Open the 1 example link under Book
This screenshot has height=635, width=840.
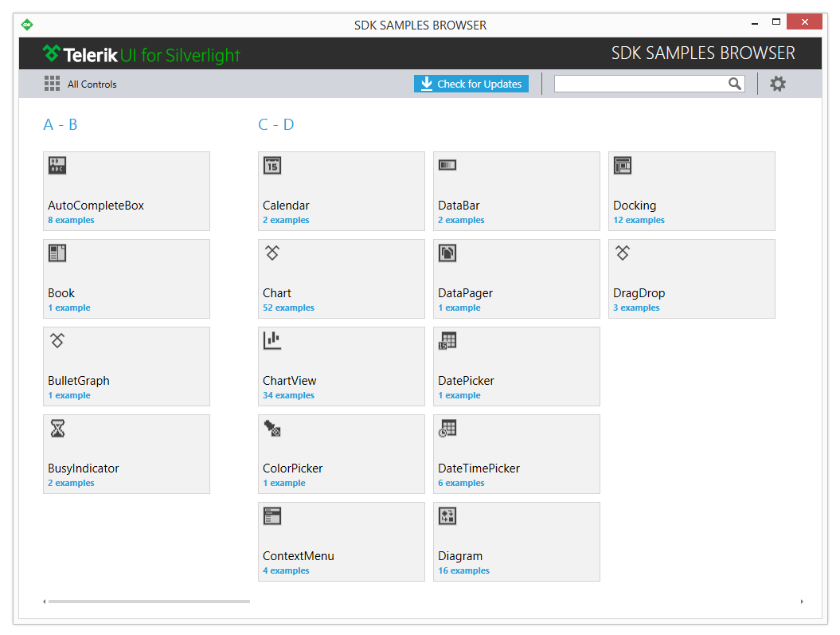tap(69, 308)
